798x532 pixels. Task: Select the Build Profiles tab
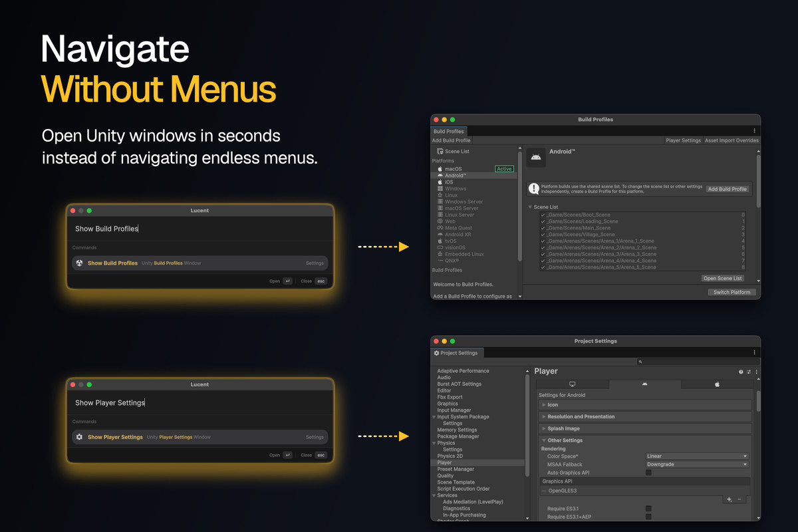[449, 132]
